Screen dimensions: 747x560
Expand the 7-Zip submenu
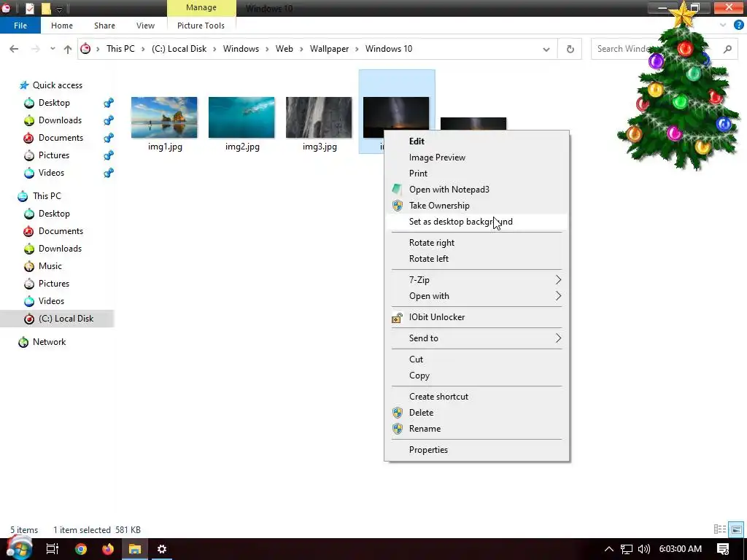pyautogui.click(x=476, y=280)
